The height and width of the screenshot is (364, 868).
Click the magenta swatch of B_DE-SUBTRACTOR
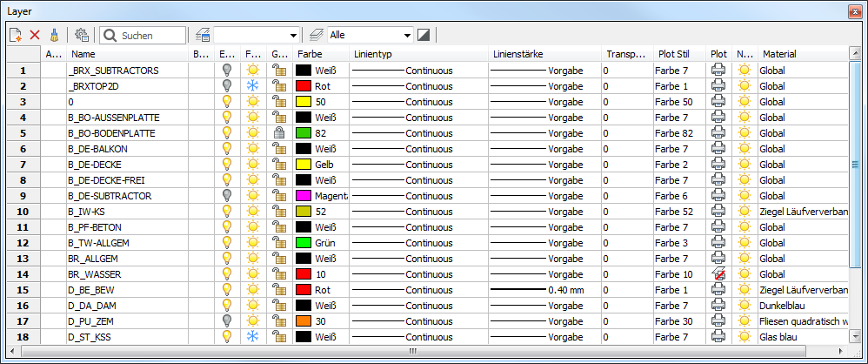(x=304, y=196)
